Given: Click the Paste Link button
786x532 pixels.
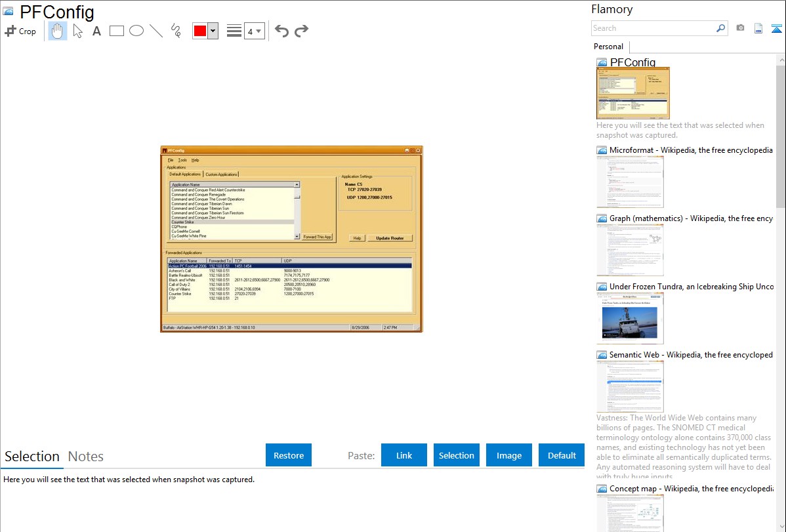Looking at the screenshot, I should point(404,455).
